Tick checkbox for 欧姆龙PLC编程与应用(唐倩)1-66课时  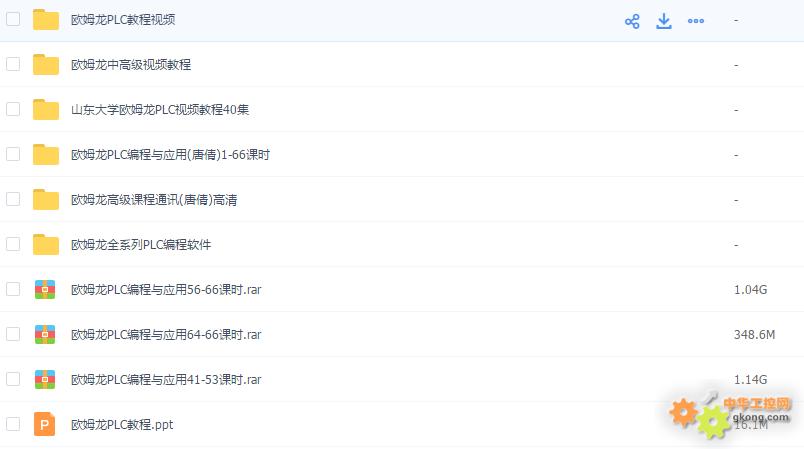click(13, 154)
